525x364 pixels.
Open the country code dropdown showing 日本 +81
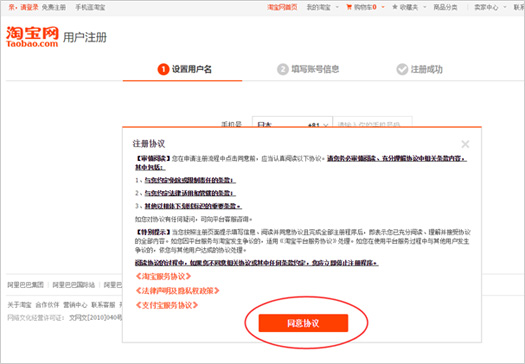click(292, 122)
